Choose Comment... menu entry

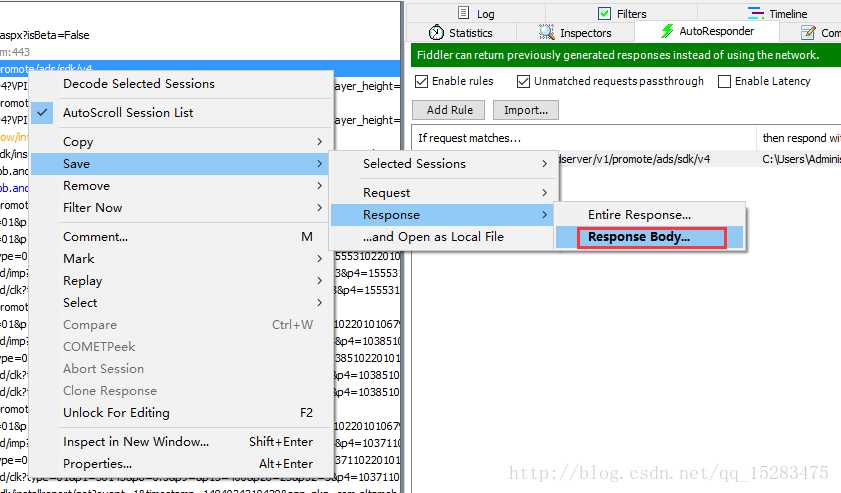pyautogui.click(x=181, y=237)
